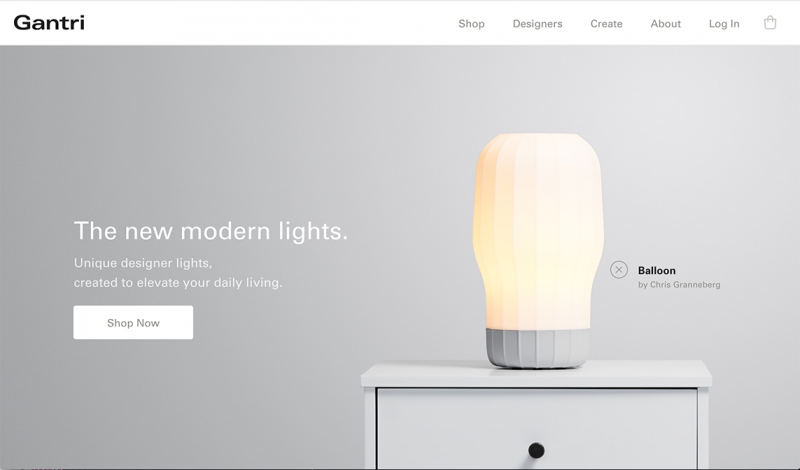Visit the About page link

pyautogui.click(x=665, y=23)
